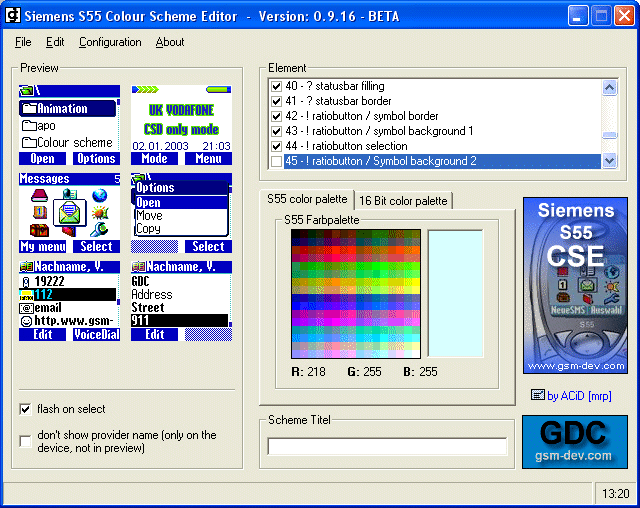Click the sun icon in Messages preview
640x508 pixels.
(x=100, y=213)
